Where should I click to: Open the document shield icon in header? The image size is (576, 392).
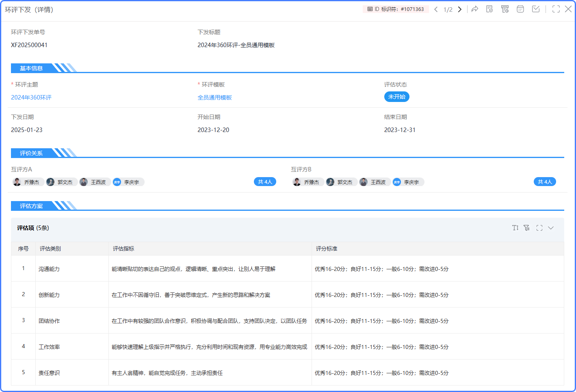tap(489, 9)
